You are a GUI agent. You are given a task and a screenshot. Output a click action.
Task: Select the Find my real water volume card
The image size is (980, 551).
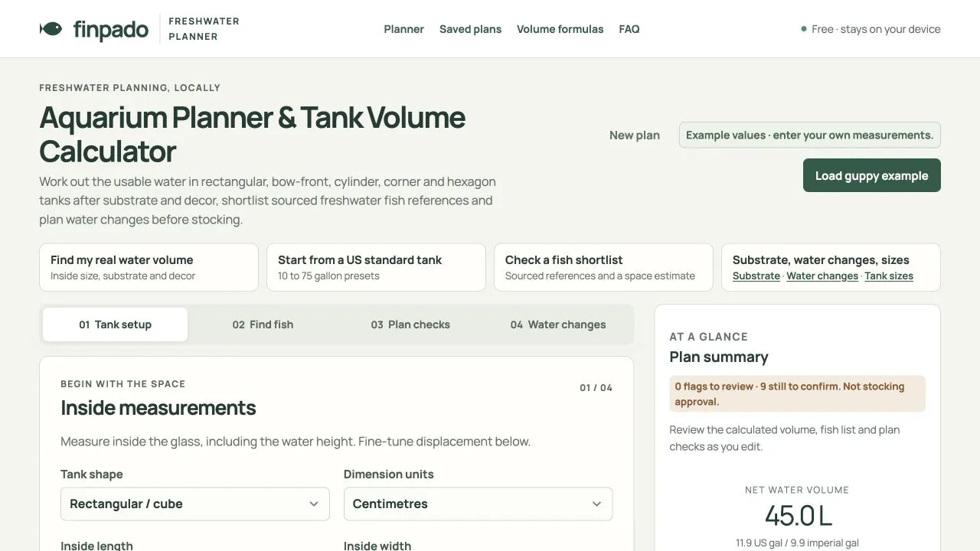click(x=149, y=267)
